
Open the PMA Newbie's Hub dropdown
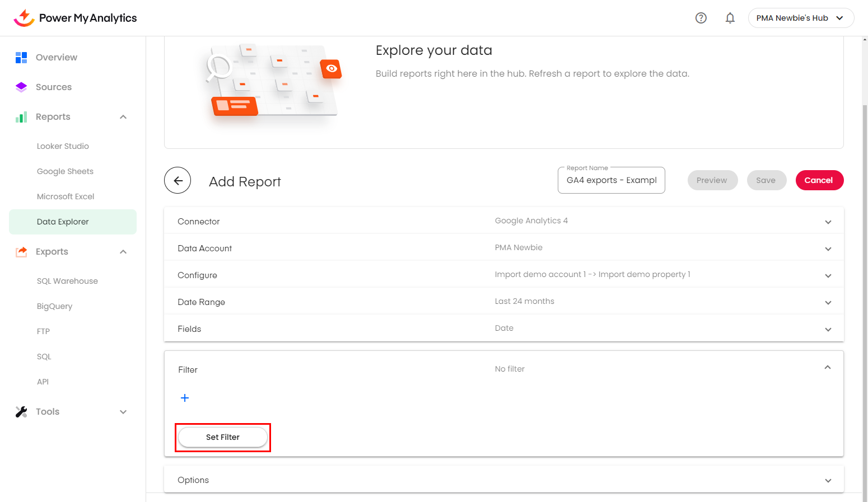tap(800, 18)
